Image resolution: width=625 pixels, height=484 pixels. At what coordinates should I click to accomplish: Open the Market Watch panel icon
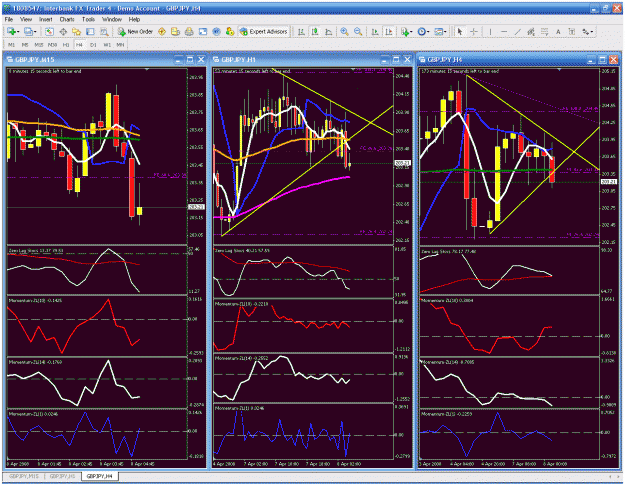(49, 31)
